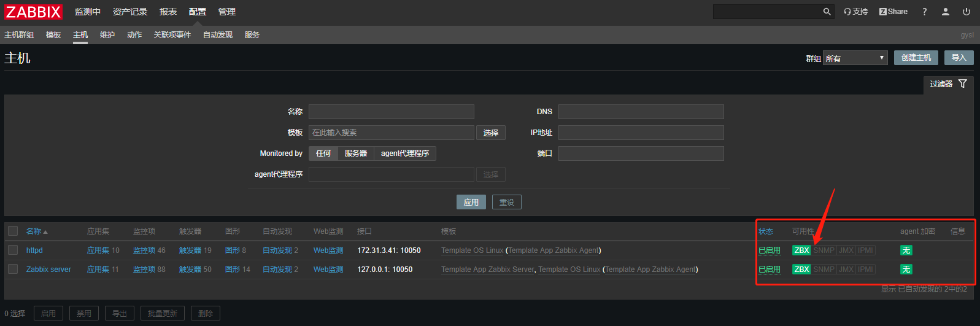The width and height of the screenshot is (980, 326).
Task: Select 任何 in Monitored by
Action: (x=323, y=153)
